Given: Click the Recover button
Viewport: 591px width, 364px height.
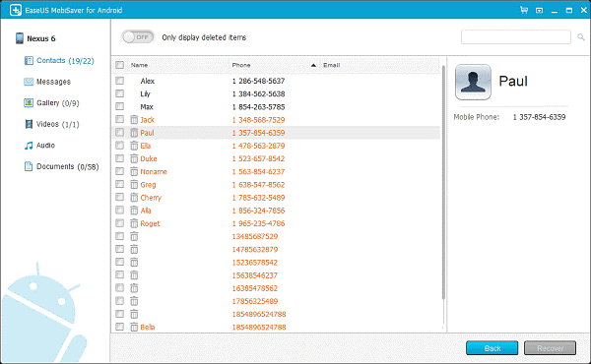Looking at the screenshot, I should point(550,348).
